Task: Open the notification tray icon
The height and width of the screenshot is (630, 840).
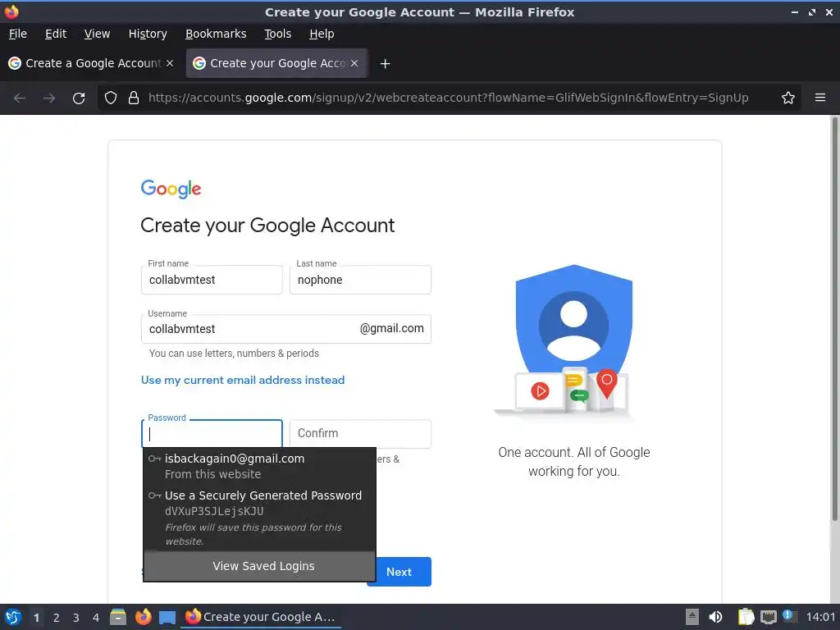Action: pyautogui.click(x=789, y=616)
